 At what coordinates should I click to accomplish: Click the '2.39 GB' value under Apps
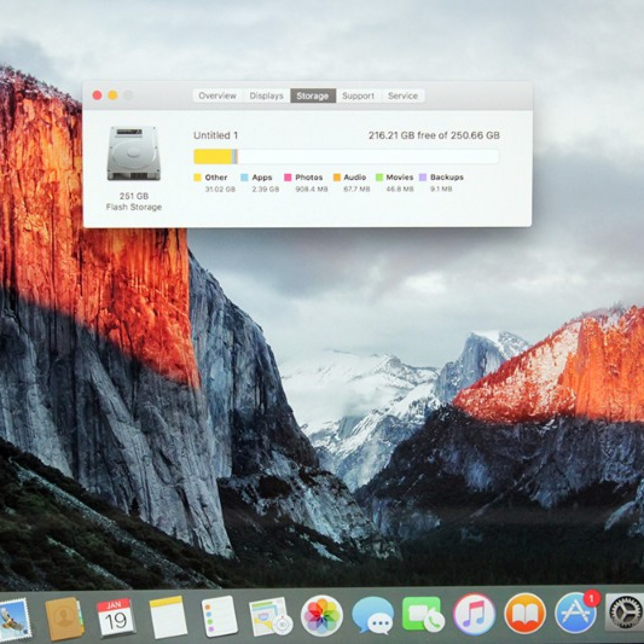266,189
